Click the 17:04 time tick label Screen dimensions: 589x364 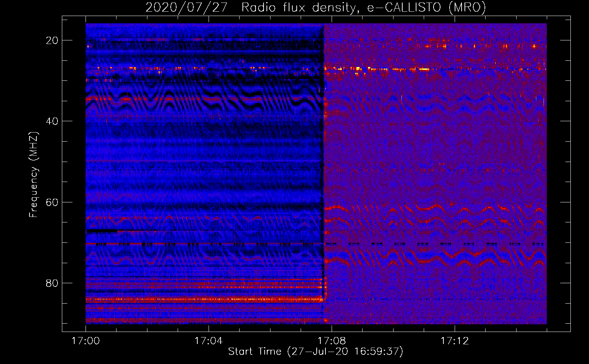point(208,341)
